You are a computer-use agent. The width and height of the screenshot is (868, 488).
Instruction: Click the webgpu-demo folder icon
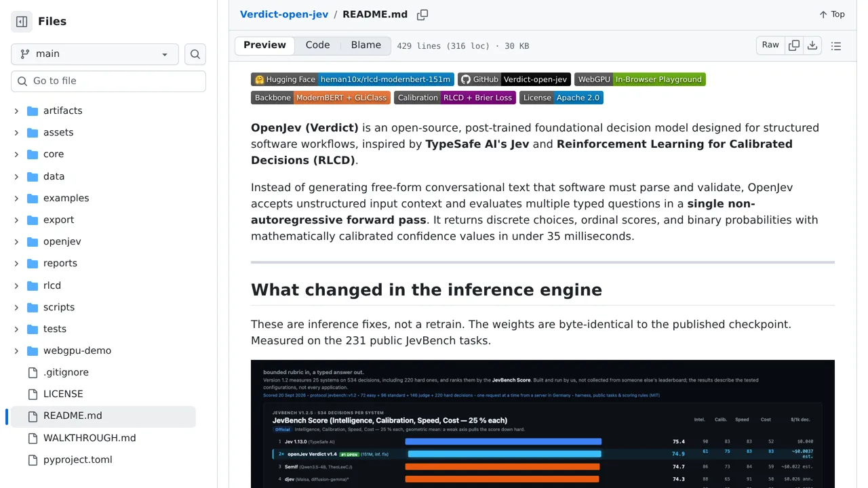(x=33, y=350)
